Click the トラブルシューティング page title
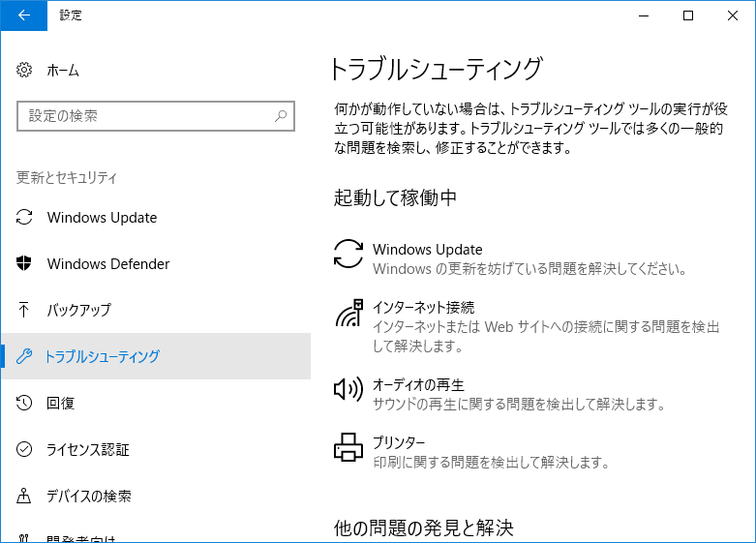The width and height of the screenshot is (756, 543). tap(437, 69)
